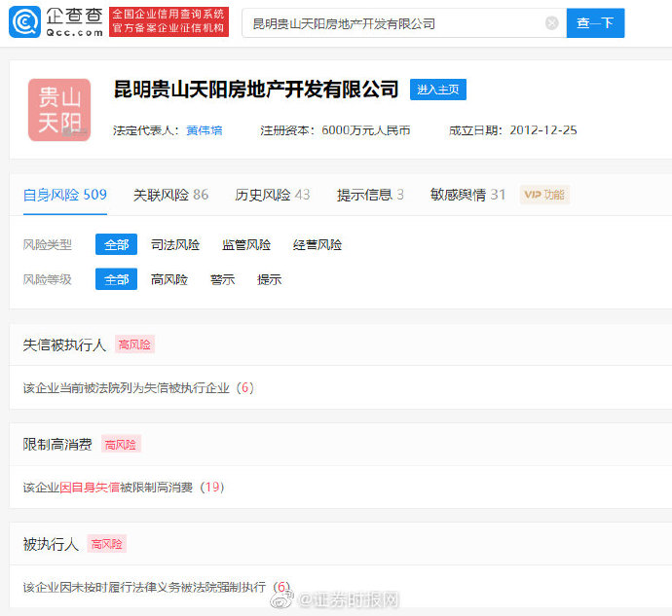This screenshot has width=672, height=616.
Task: Click the 贵山天阳 company logo thumbnail
Action: pos(59,110)
